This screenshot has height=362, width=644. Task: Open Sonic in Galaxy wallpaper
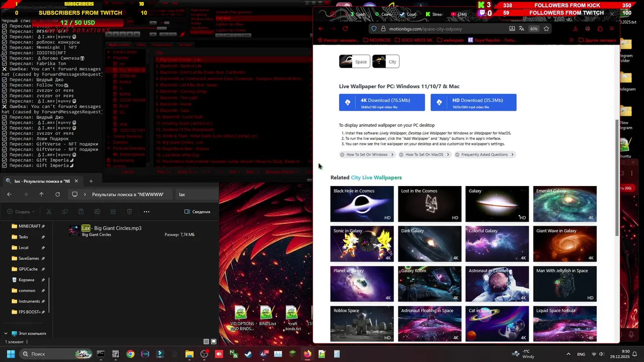(x=362, y=244)
